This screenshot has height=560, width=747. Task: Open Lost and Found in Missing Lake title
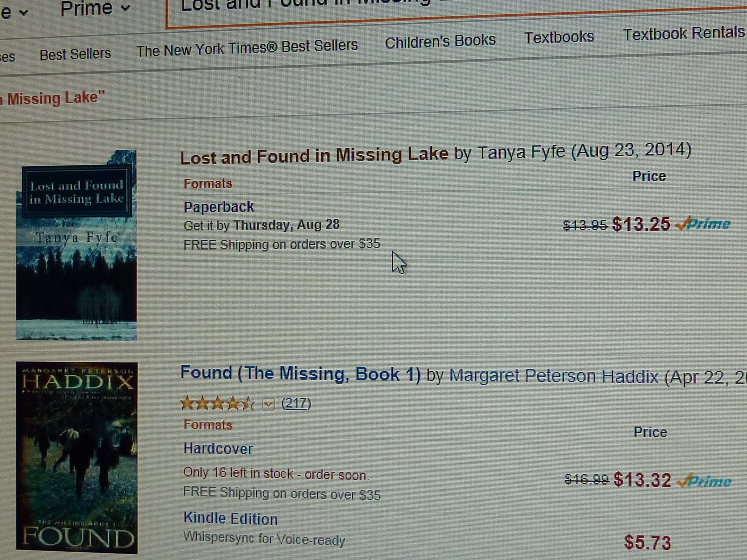[314, 156]
